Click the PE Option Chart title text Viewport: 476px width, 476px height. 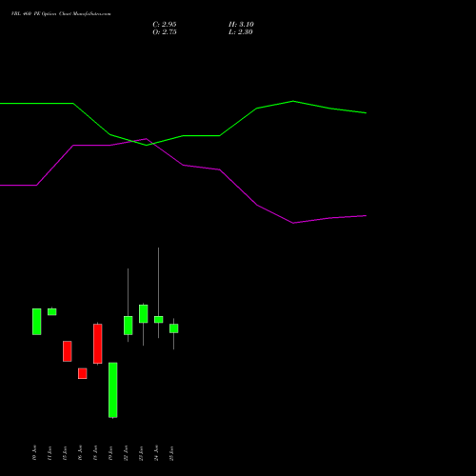click(61, 14)
